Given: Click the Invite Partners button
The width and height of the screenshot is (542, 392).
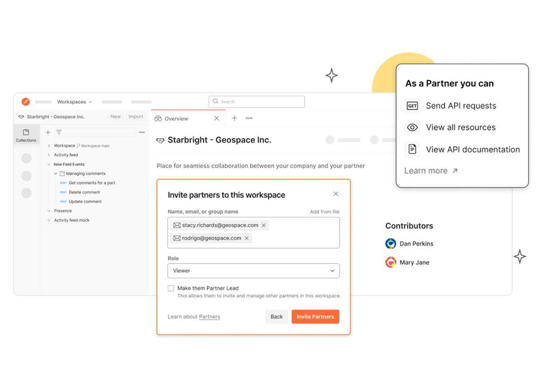Looking at the screenshot, I should tap(315, 317).
